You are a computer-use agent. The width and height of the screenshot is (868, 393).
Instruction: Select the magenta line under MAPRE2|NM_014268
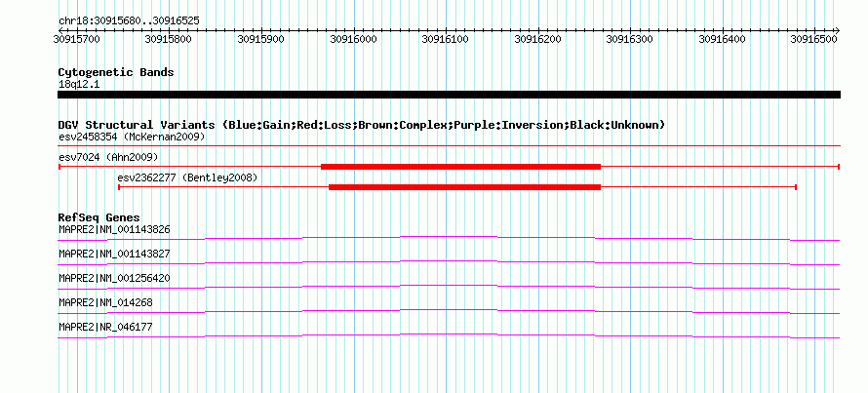pyautogui.click(x=449, y=312)
